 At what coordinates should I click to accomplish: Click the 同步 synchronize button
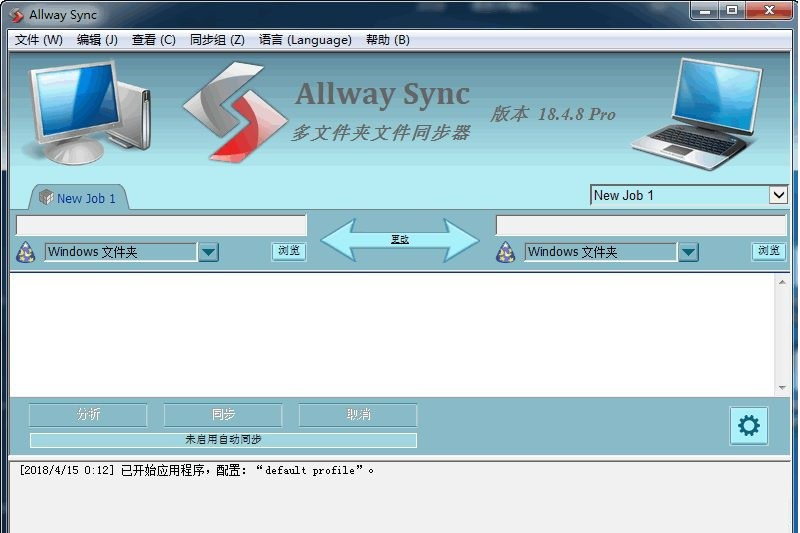[223, 415]
